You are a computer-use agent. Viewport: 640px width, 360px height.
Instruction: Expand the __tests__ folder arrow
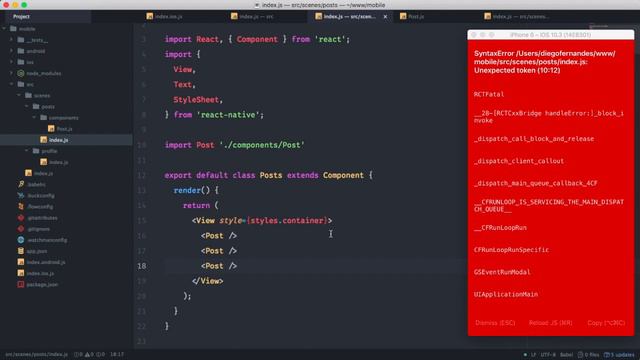pos(11,40)
